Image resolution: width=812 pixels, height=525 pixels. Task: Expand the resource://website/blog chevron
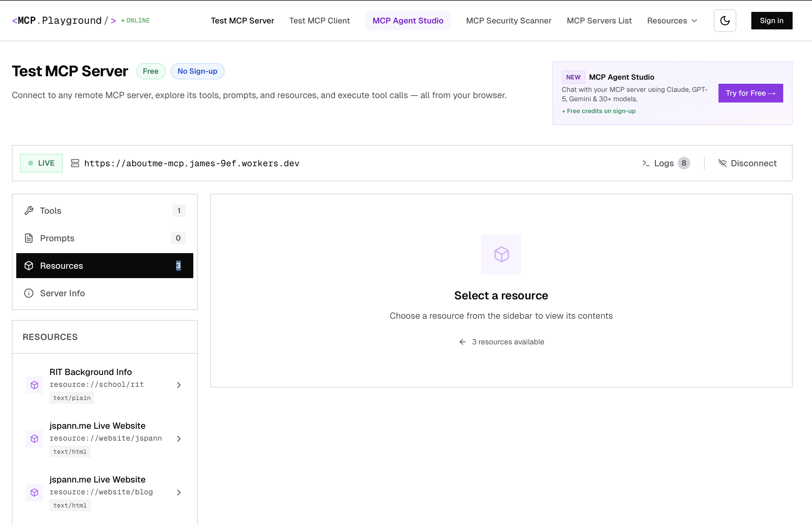click(x=179, y=492)
